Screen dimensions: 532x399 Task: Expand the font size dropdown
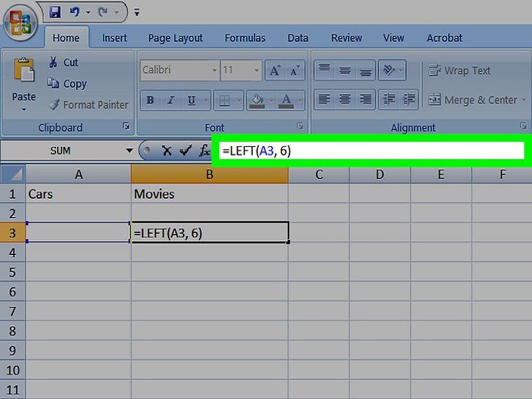pyautogui.click(x=257, y=71)
